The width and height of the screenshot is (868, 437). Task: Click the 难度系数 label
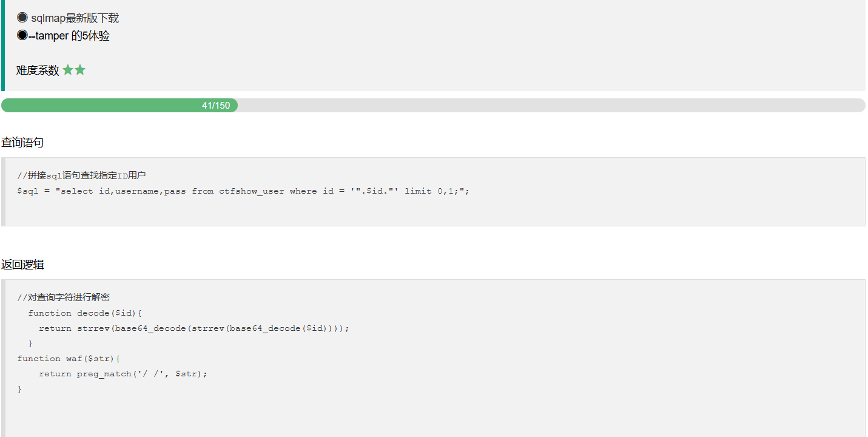[x=38, y=70]
